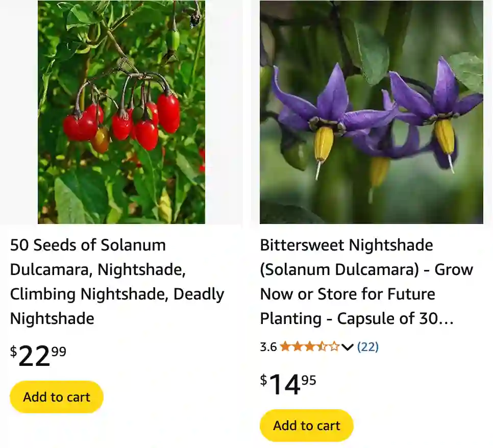Click the purple flowers product photo

(371, 112)
